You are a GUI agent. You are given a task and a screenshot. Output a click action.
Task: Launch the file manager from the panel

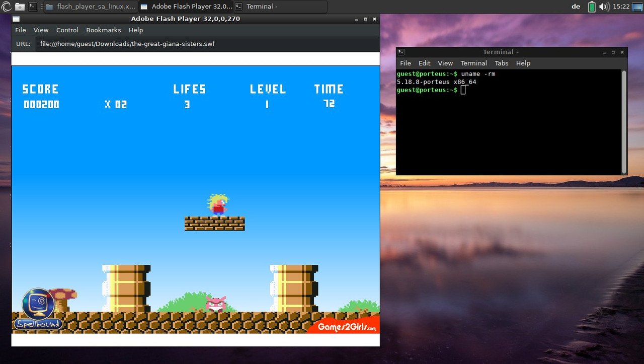click(x=19, y=7)
